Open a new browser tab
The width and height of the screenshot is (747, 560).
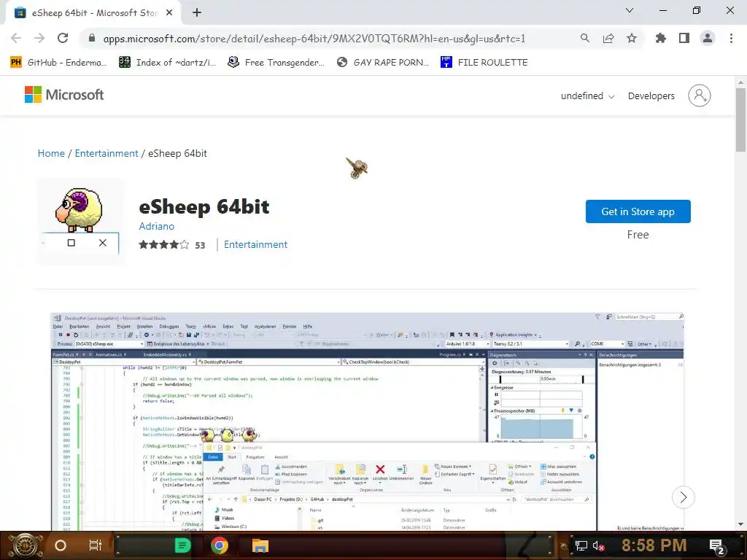(197, 13)
